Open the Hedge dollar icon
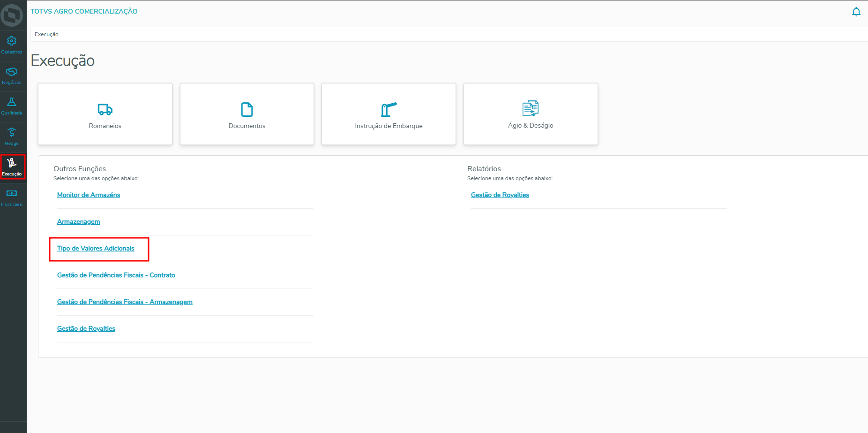Viewport: 868px width, 433px height. (12, 133)
